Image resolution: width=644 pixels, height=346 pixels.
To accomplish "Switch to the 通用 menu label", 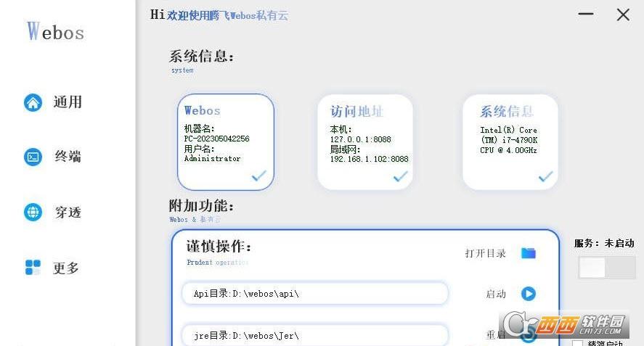I will tap(68, 102).
